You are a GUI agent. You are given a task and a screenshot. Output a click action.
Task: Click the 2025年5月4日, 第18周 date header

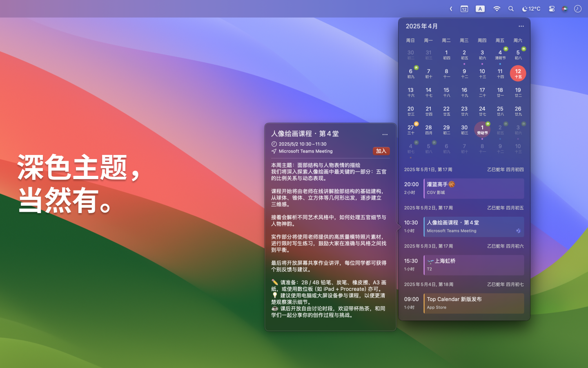(x=428, y=285)
